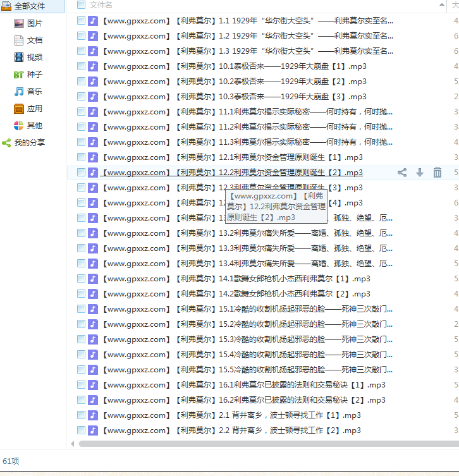Switch to the 音乐 (Music) category
The image size is (459, 476).
(x=34, y=92)
